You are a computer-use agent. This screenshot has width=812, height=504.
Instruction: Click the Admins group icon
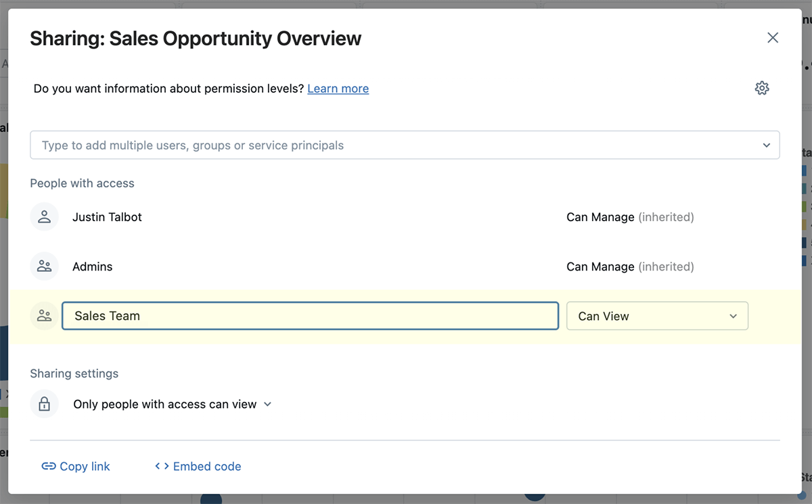(45, 267)
